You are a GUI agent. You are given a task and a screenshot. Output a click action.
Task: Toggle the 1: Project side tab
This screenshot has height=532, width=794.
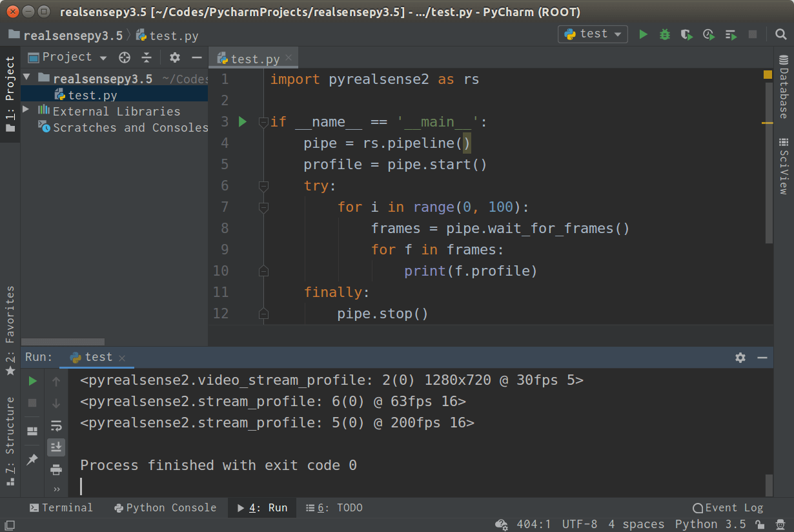pyautogui.click(x=10, y=94)
